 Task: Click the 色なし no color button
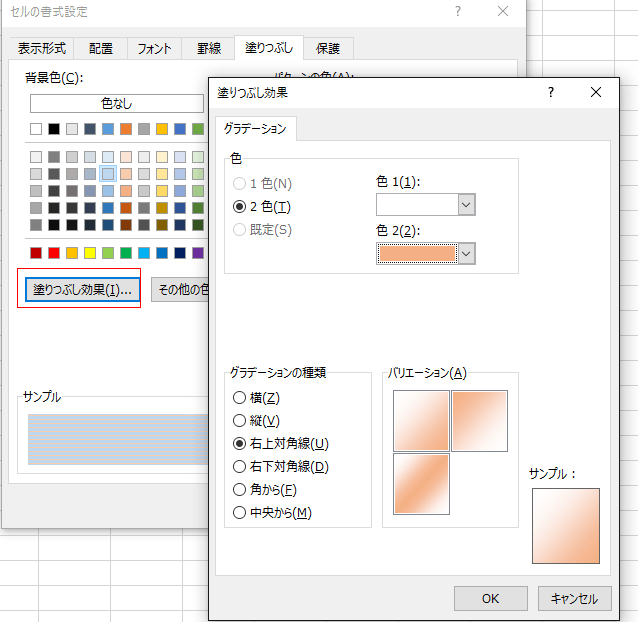[117, 103]
